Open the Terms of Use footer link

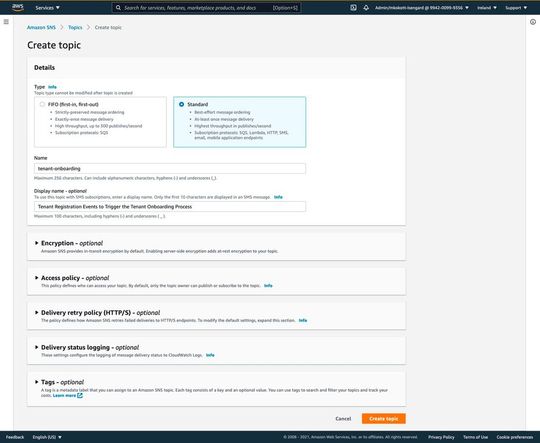click(475, 437)
